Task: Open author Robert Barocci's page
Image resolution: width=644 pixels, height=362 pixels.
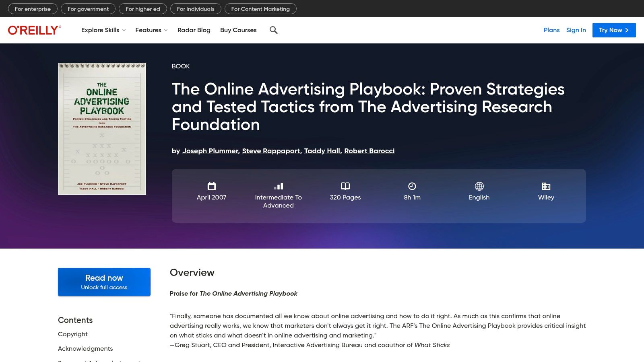Action: tap(369, 151)
